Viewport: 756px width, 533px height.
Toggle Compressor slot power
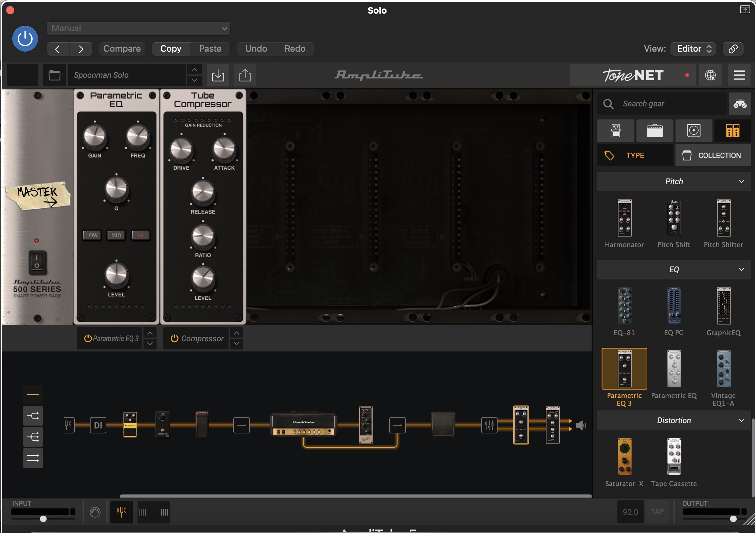click(x=175, y=339)
